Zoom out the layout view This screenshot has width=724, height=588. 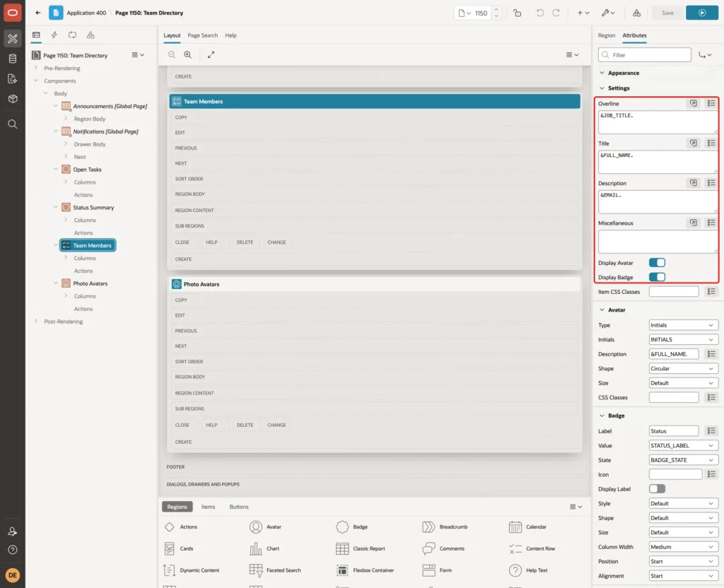coord(172,54)
